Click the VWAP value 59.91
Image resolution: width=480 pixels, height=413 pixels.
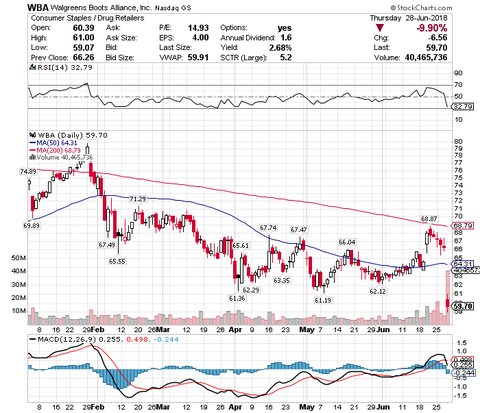(x=198, y=57)
